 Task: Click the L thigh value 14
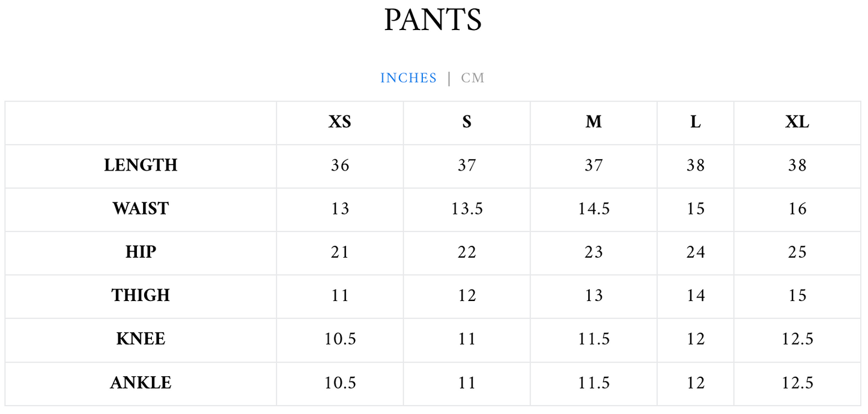[696, 295]
